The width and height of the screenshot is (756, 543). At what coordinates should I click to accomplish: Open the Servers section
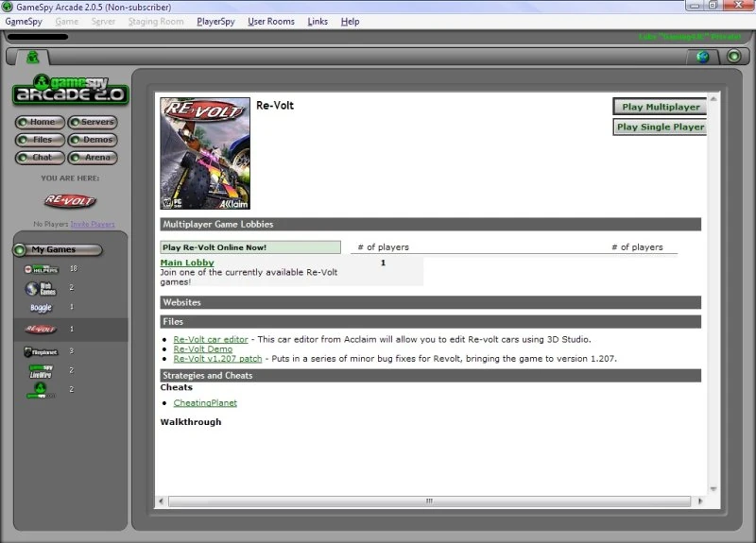pos(93,122)
